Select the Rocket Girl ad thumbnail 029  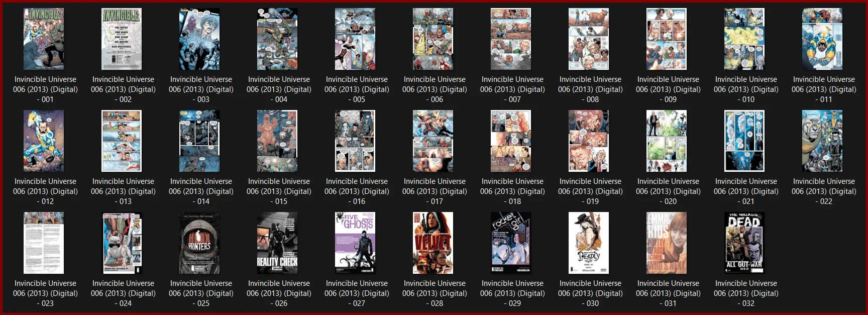pyautogui.click(x=511, y=243)
